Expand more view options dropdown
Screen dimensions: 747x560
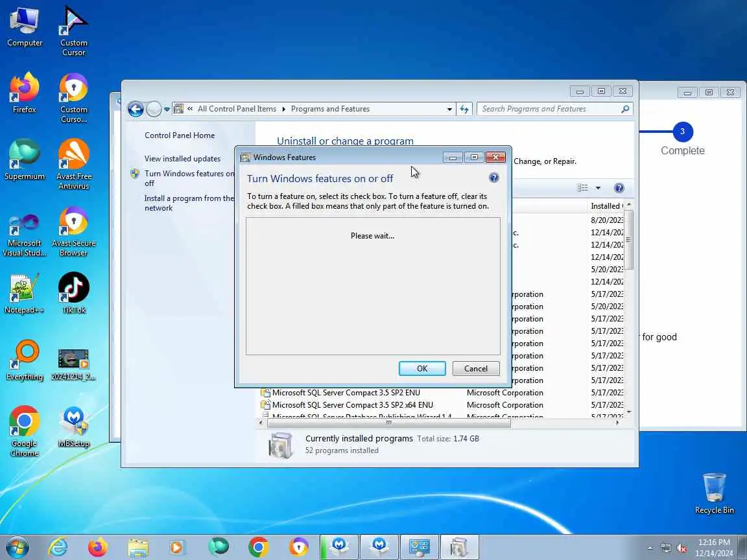[598, 187]
